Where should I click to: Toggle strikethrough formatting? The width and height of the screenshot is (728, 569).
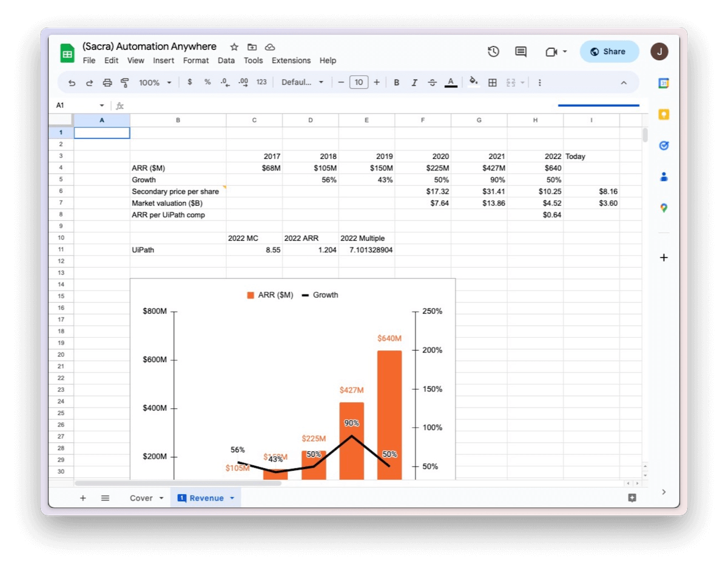tap(433, 82)
